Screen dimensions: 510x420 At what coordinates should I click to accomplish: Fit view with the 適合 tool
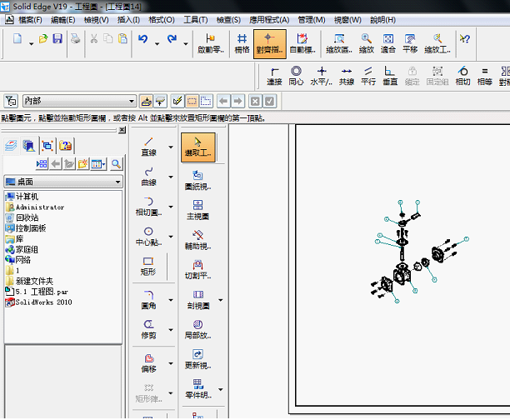tap(388, 43)
